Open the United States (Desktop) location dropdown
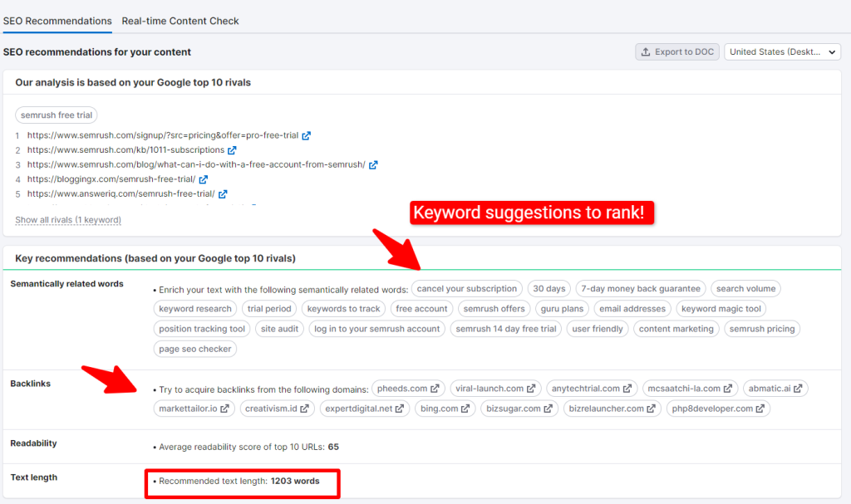Viewport: 851px width, 504px height. coord(782,52)
